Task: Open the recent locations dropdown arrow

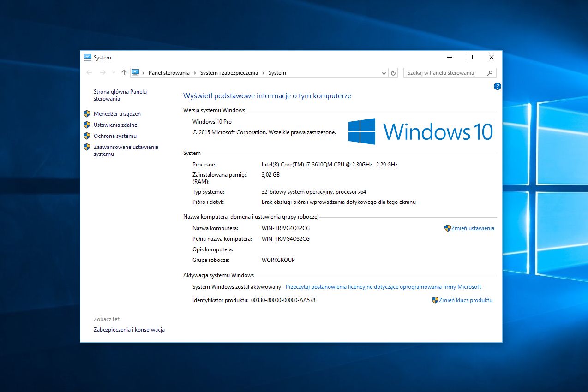Action: 114,73
